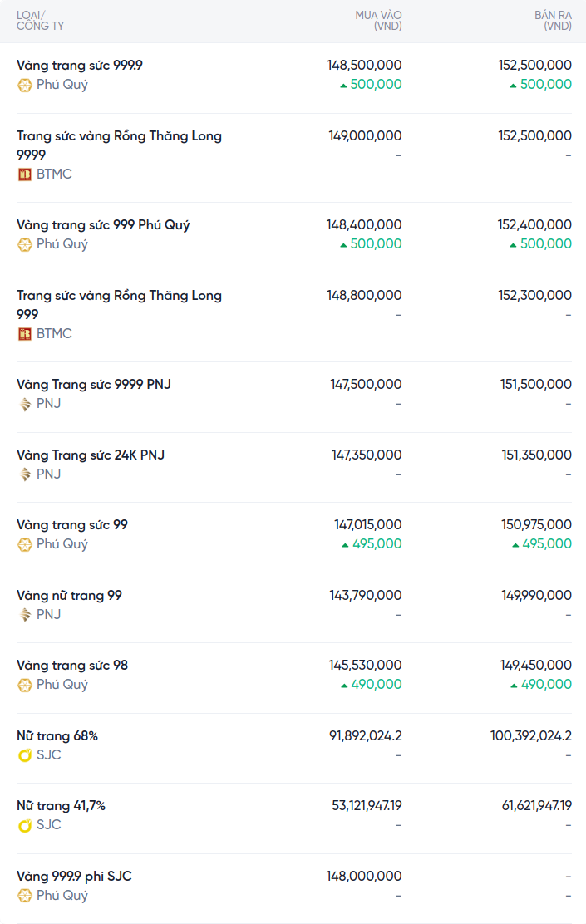This screenshot has width=586, height=924.
Task: Click SJC logo under Nữ trang 68%
Action: (x=25, y=755)
